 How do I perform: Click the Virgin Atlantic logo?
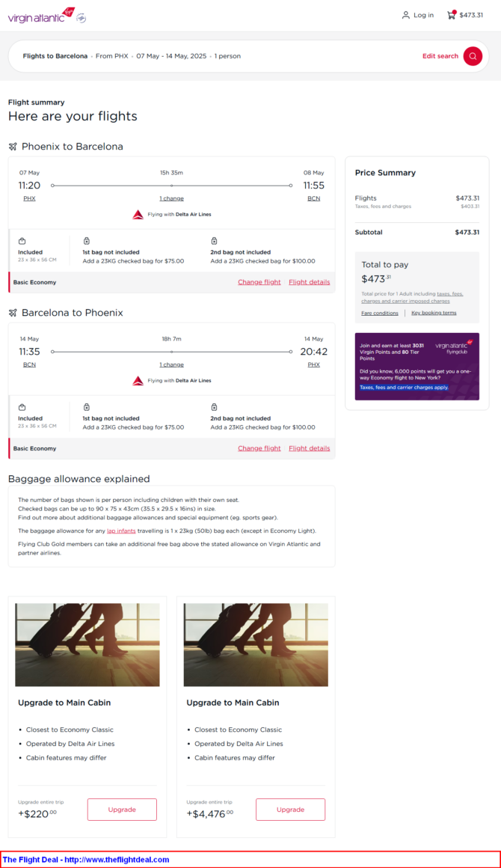46,16
